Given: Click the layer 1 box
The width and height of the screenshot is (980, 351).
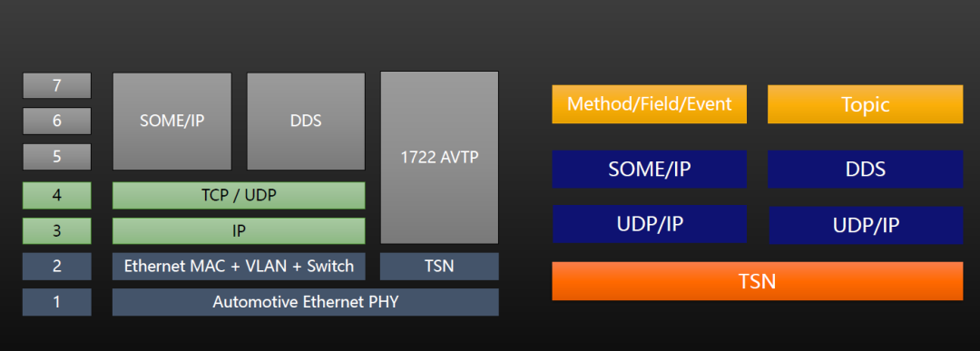Looking at the screenshot, I should [x=57, y=302].
